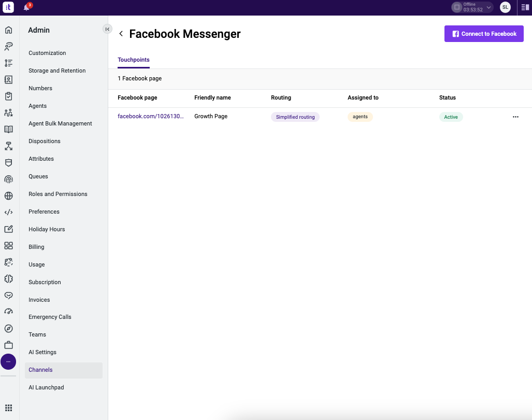
Task: Open the flow routing designer icon
Action: click(8, 146)
